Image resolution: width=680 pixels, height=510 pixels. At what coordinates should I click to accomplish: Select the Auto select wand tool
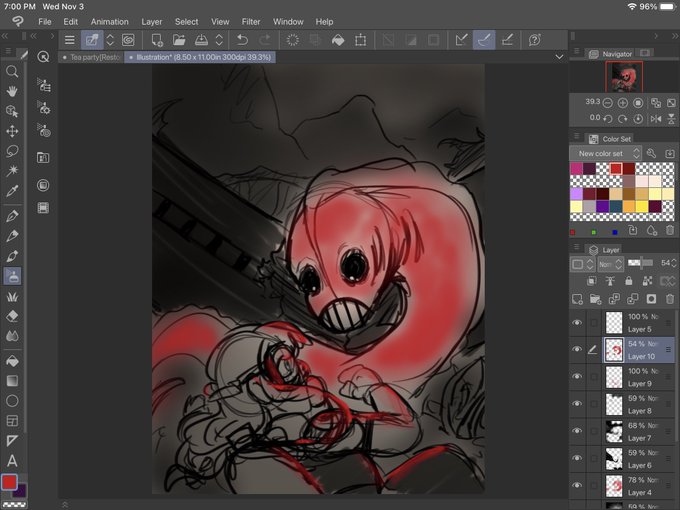click(x=12, y=170)
